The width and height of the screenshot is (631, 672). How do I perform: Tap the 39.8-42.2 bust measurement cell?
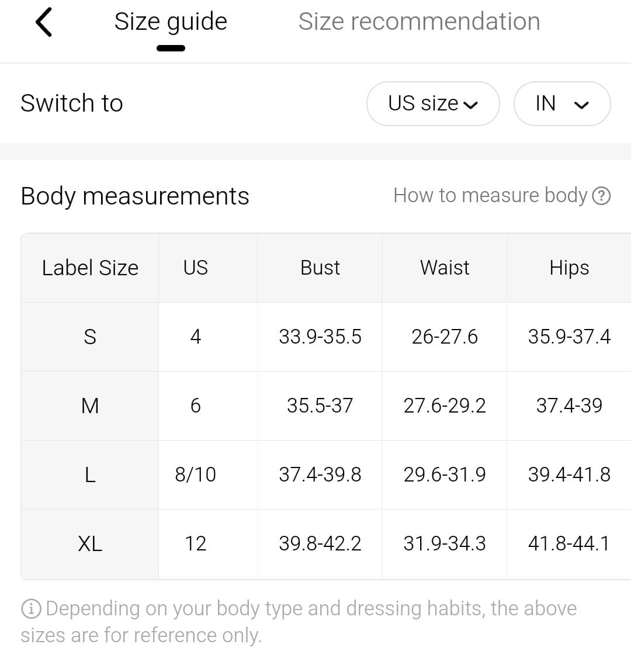click(x=320, y=543)
